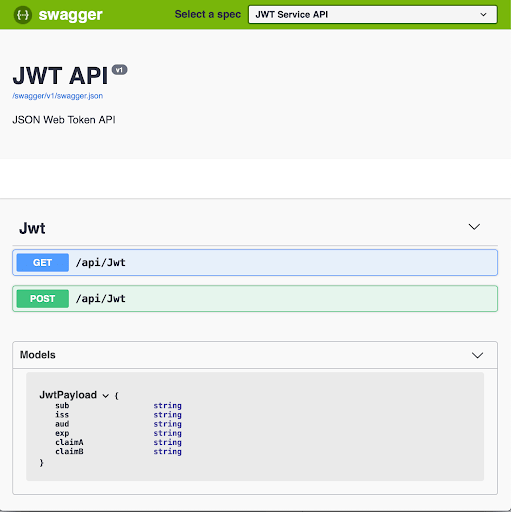Click the JwtPayload model name
Viewport: 511px width, 512px height.
(68, 395)
